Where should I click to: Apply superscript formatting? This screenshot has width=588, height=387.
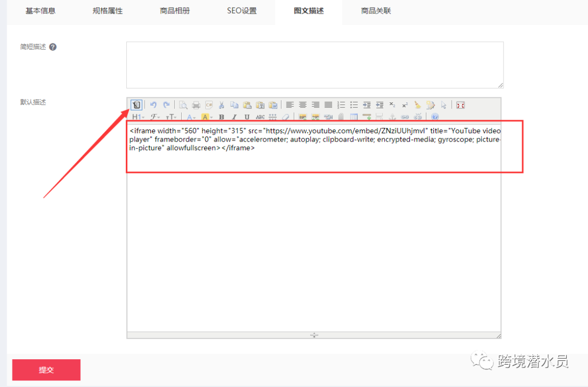(405, 105)
